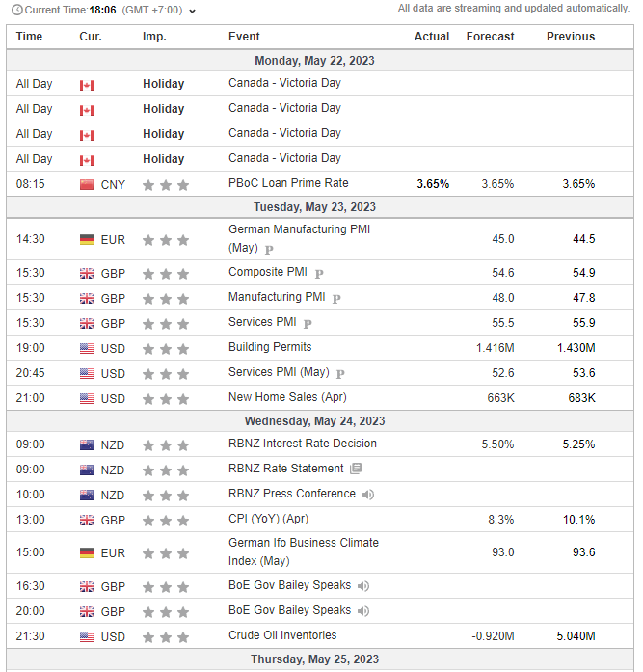Open the PBoC Loan Prime Rate event

click(288, 183)
